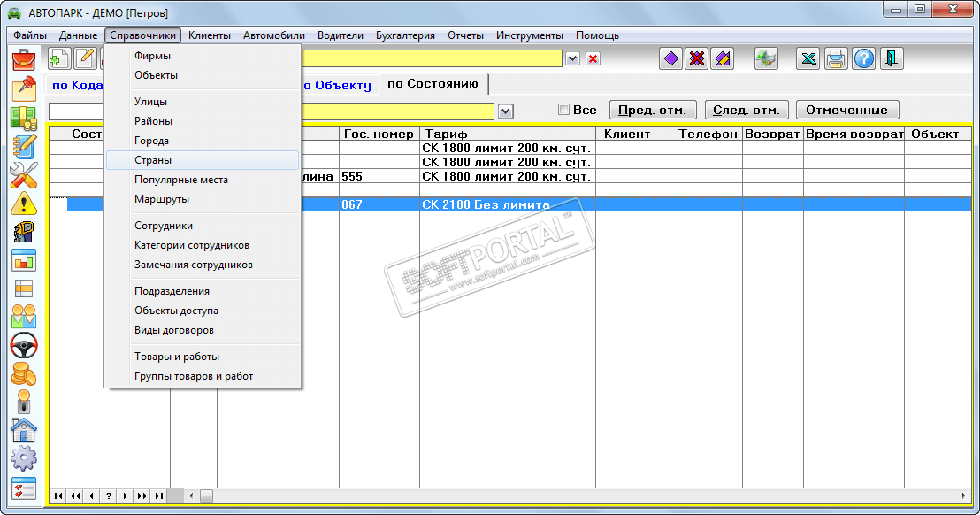Viewport: 980px width, 515px height.
Task: Click the checklist icon at sidebar bottom
Action: pos(24,488)
